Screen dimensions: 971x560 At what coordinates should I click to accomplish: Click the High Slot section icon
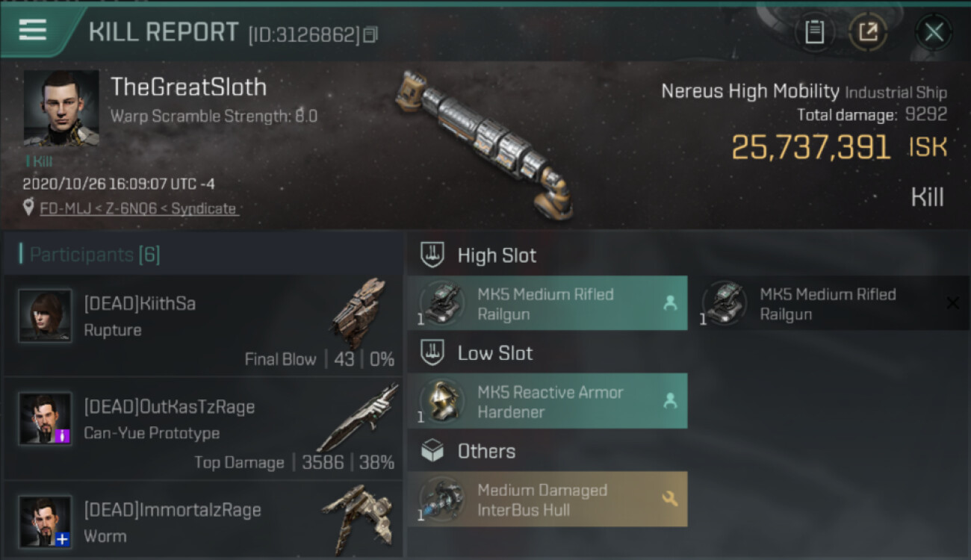coord(432,255)
